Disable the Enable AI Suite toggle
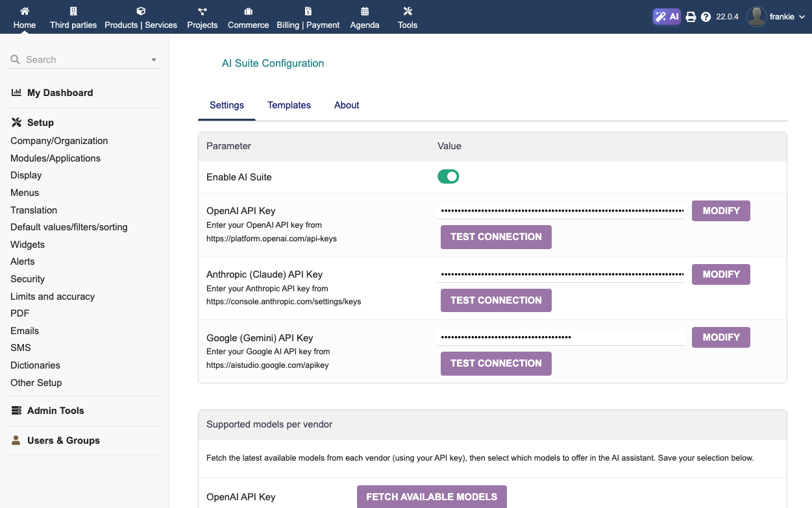Viewport: 812px width, 508px height. pyautogui.click(x=448, y=176)
